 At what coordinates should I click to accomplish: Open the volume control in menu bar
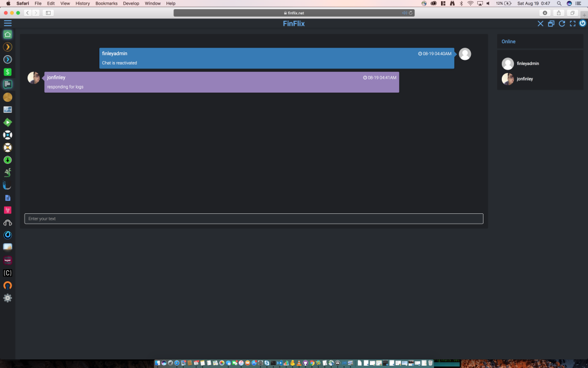(x=488, y=3)
